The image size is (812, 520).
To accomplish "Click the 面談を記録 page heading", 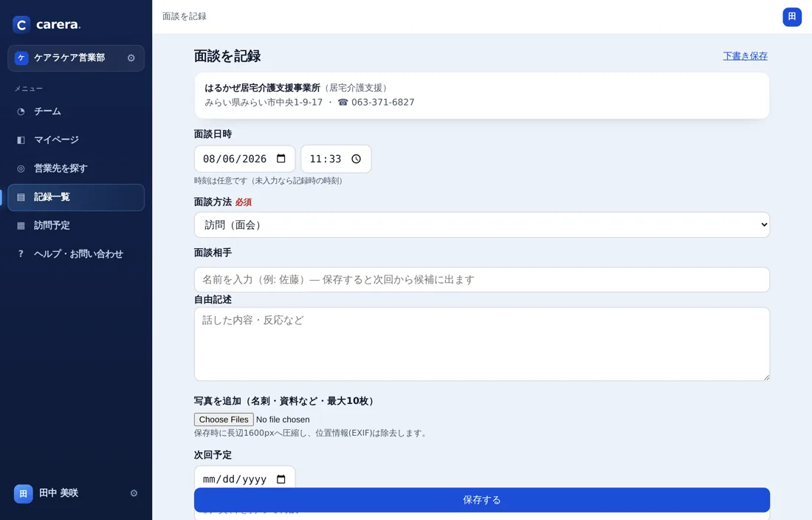I will pos(227,56).
